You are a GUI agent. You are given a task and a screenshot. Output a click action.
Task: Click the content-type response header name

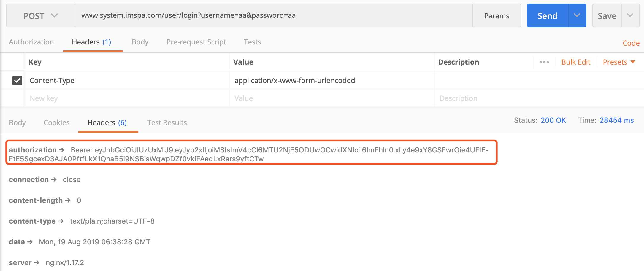coord(32,221)
